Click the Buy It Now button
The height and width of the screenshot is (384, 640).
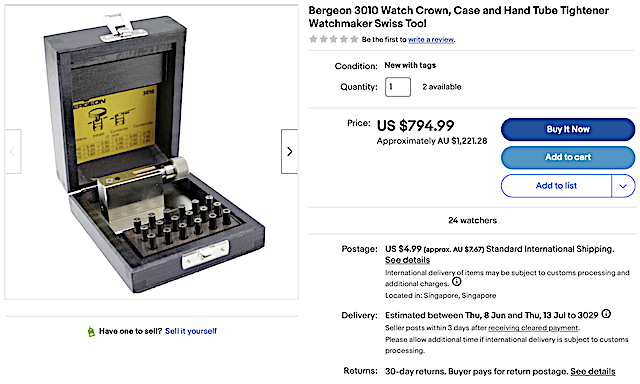pos(568,129)
